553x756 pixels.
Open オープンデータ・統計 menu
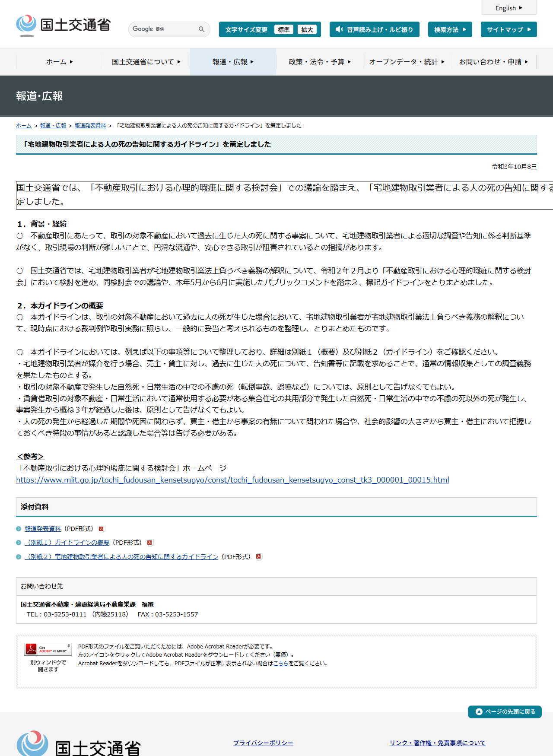pyautogui.click(x=407, y=62)
